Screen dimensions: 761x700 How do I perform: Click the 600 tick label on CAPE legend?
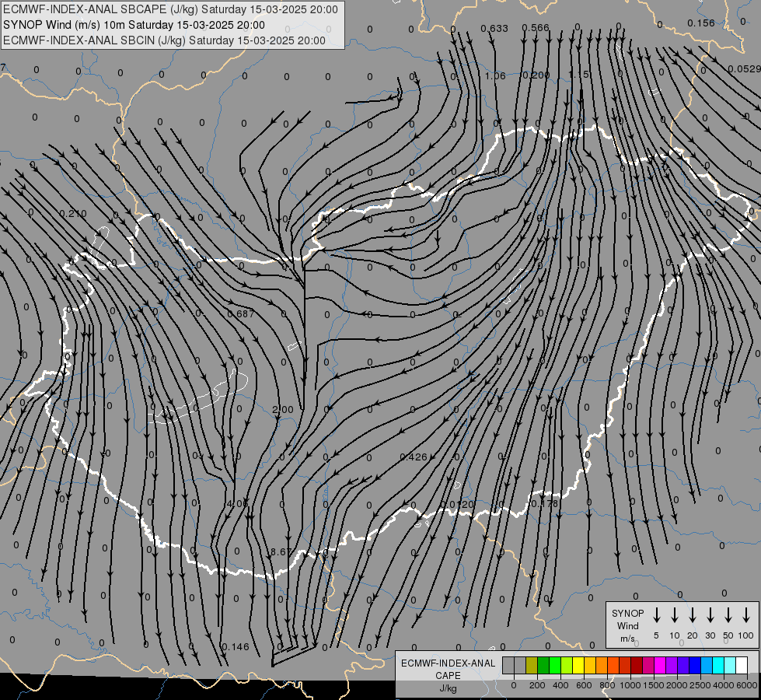pos(584,685)
